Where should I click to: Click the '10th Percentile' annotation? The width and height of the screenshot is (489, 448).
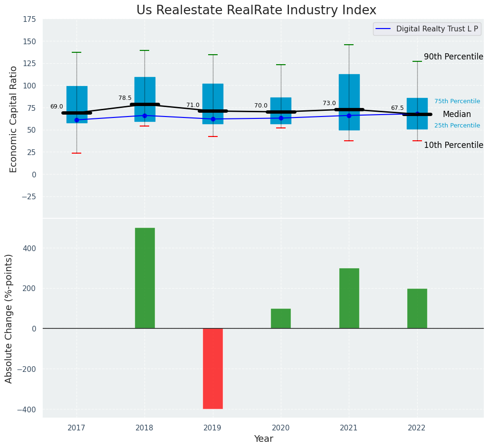pyautogui.click(x=453, y=145)
